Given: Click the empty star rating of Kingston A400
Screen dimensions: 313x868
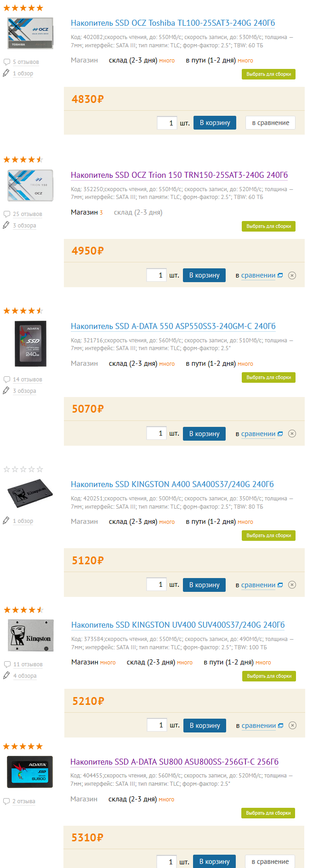Looking at the screenshot, I should [23, 469].
